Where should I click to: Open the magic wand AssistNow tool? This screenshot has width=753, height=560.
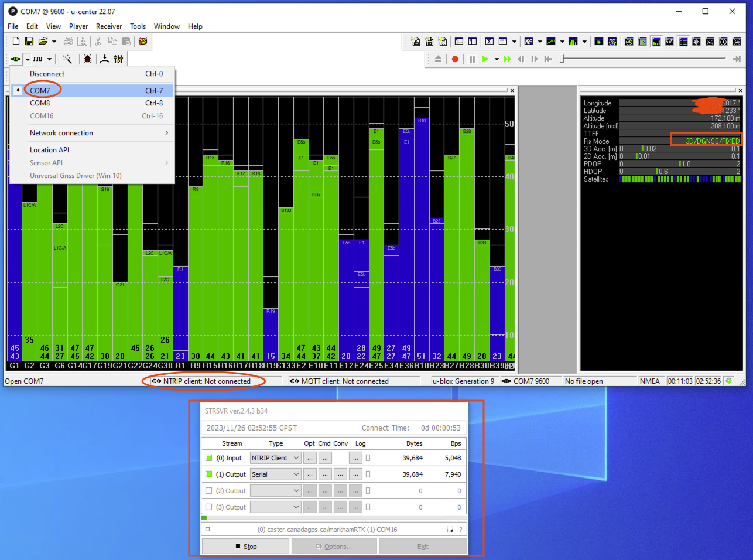click(68, 59)
